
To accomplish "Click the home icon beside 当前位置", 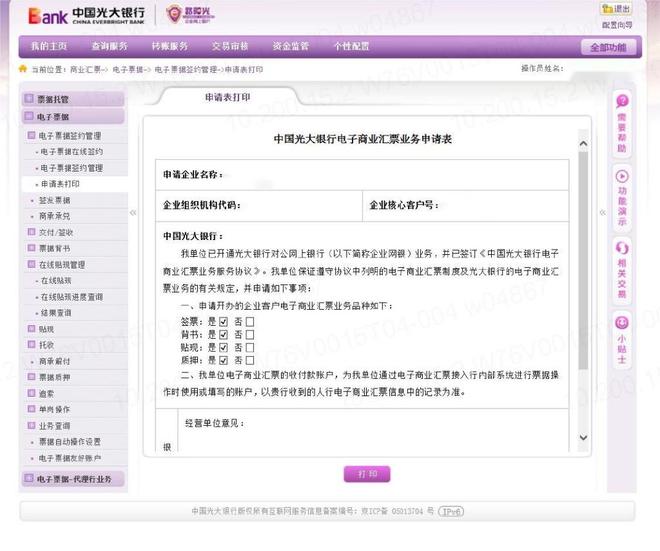I will tap(23, 69).
